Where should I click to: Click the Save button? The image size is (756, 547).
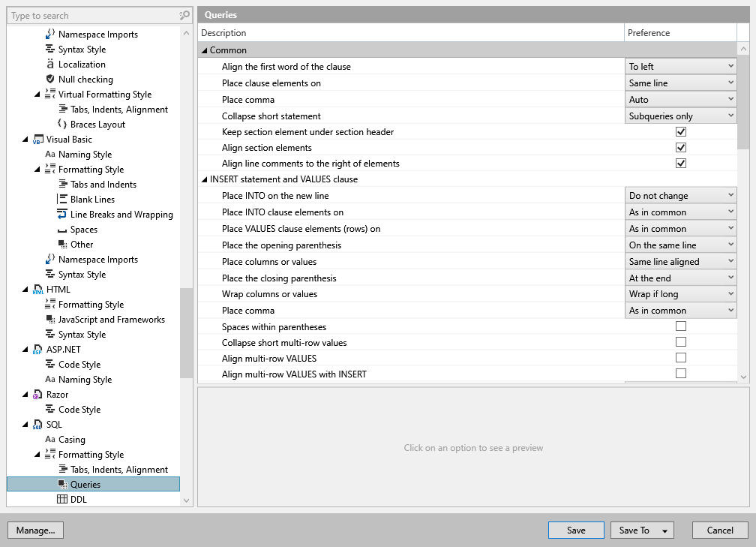[576, 530]
